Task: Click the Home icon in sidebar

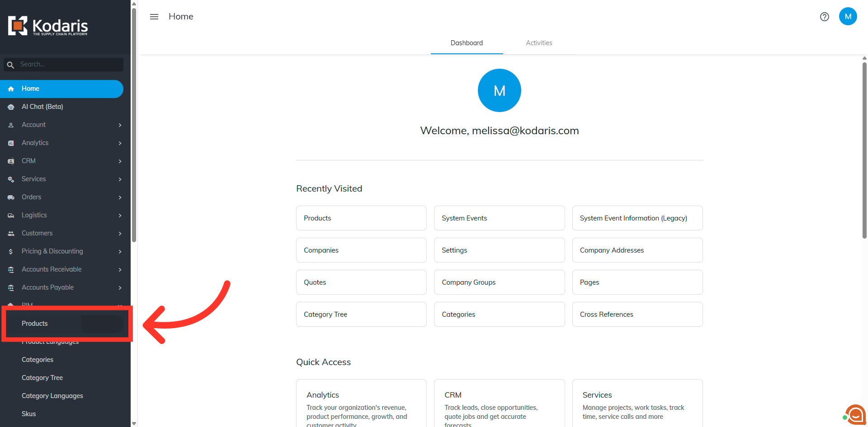Action: [x=11, y=89]
